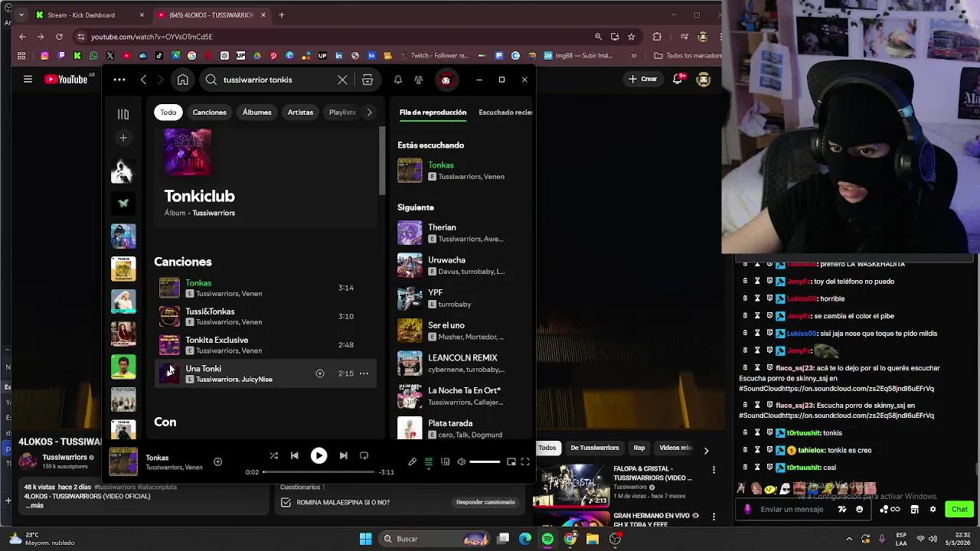Skip to next track in Spotify

343,455
